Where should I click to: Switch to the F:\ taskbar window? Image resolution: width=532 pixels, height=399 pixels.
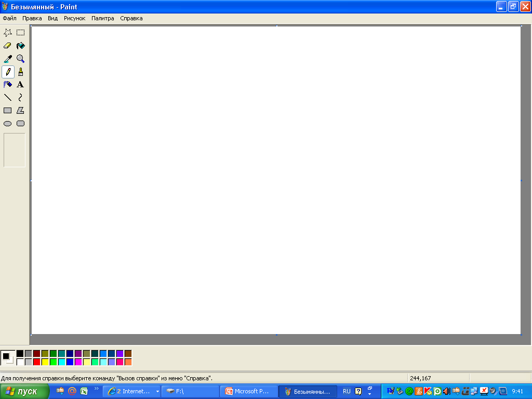click(x=190, y=392)
